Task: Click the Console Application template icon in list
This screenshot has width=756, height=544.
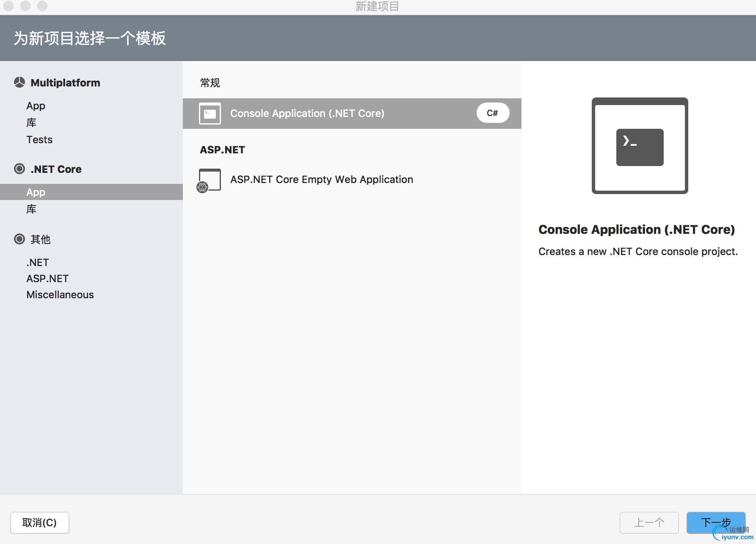Action: [x=210, y=114]
